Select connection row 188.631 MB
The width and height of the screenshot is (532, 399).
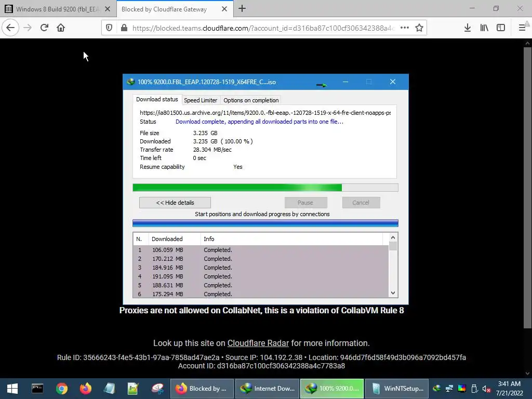pyautogui.click(x=261, y=285)
